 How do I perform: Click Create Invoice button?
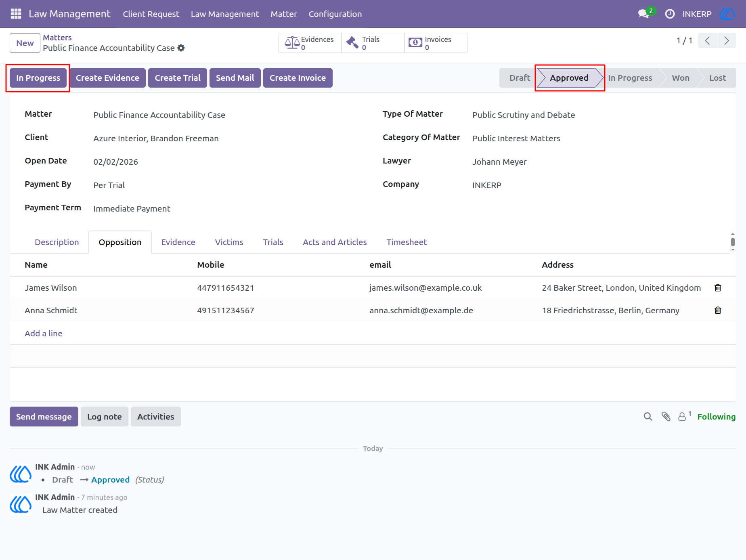[298, 78]
